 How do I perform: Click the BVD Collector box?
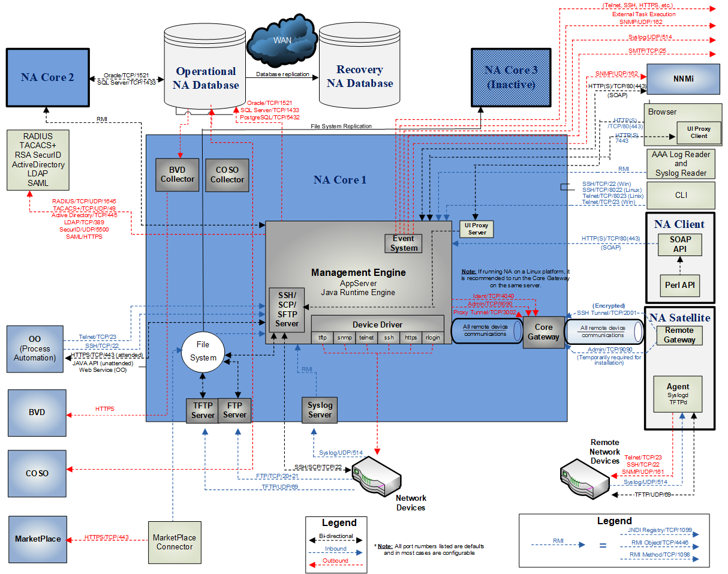(x=177, y=173)
